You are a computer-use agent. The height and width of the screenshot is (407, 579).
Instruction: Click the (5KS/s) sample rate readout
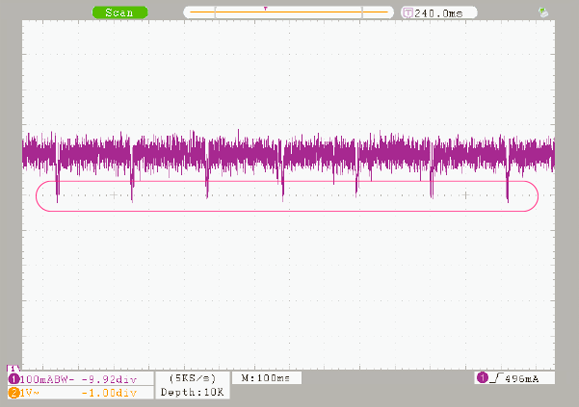[192, 378]
